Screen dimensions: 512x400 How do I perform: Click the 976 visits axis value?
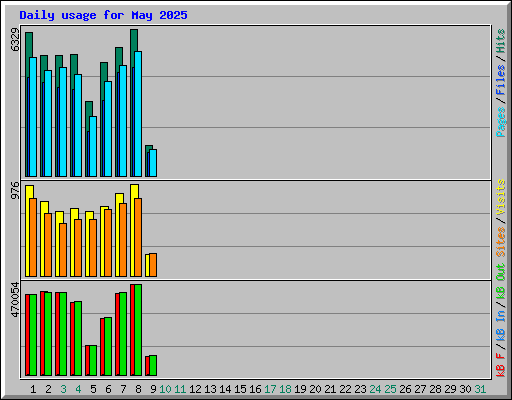(15, 190)
